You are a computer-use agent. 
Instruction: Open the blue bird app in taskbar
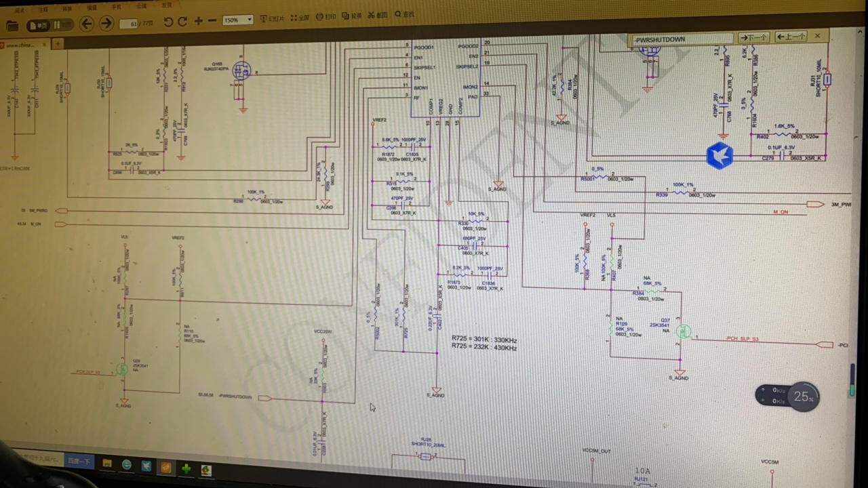146,466
